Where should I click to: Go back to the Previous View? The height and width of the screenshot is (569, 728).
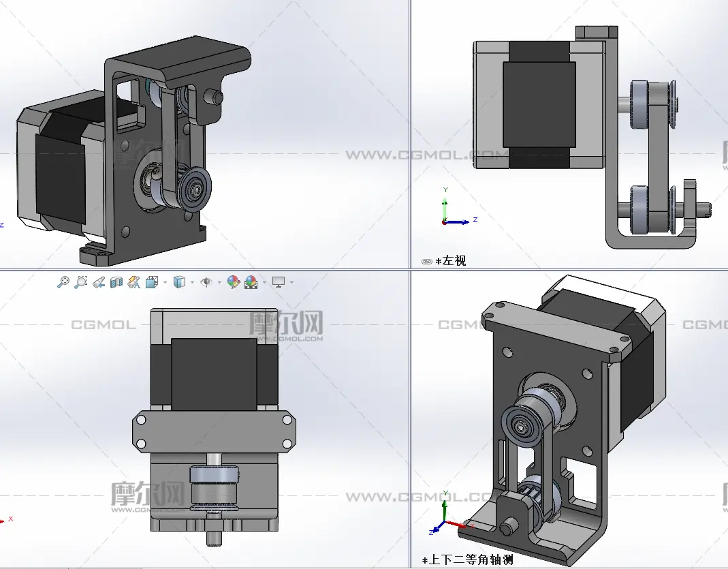pos(99,281)
